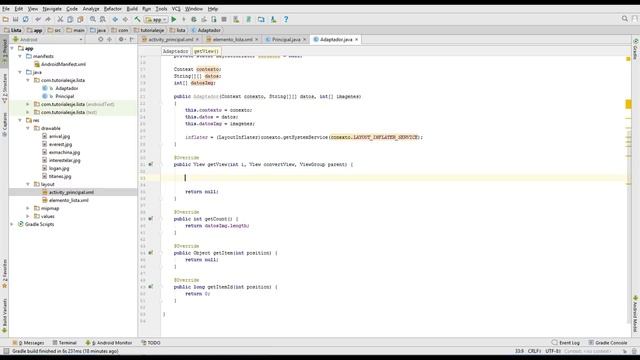The height and width of the screenshot is (360, 640).
Task: Open the Build Variants side panel
Action: [4, 315]
